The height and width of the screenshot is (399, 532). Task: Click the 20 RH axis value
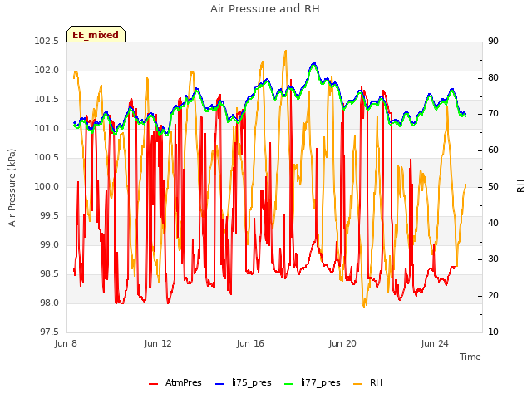click(x=493, y=296)
